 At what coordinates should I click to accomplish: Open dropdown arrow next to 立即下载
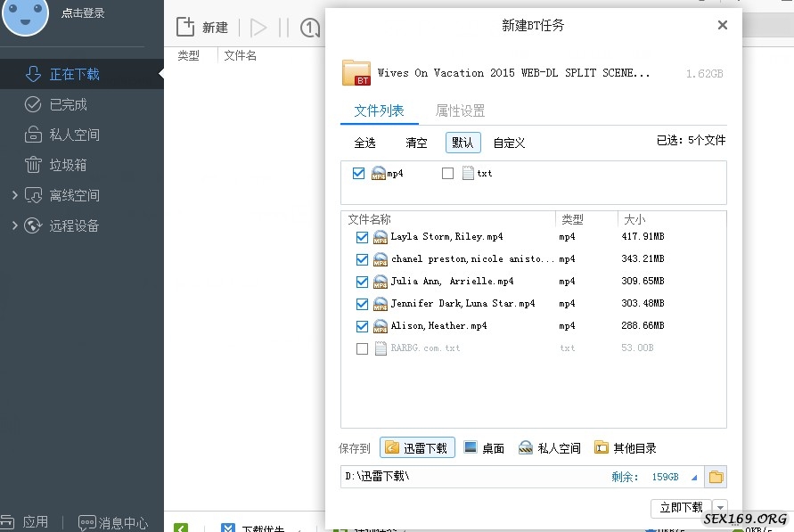pyautogui.click(x=719, y=507)
